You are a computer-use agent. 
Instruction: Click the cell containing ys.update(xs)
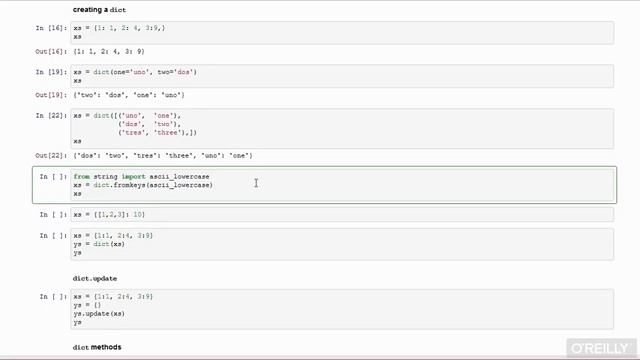point(342,309)
